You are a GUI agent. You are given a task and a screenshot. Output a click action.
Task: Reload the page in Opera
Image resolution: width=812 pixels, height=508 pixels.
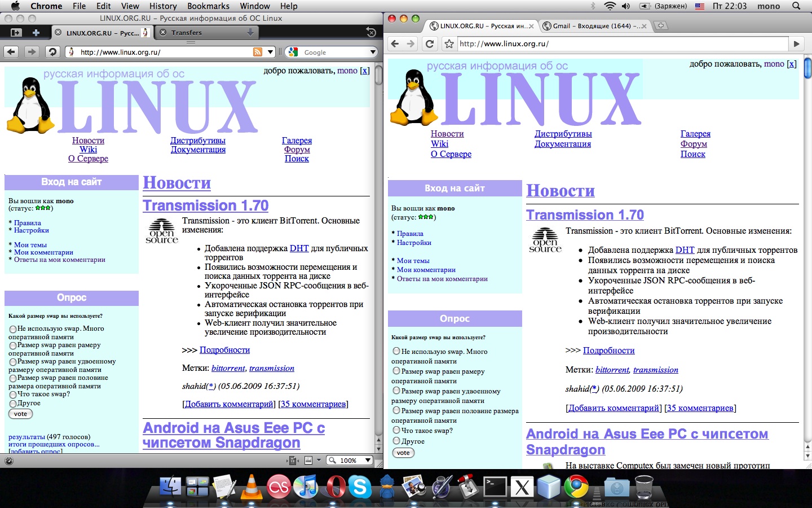[x=52, y=52]
